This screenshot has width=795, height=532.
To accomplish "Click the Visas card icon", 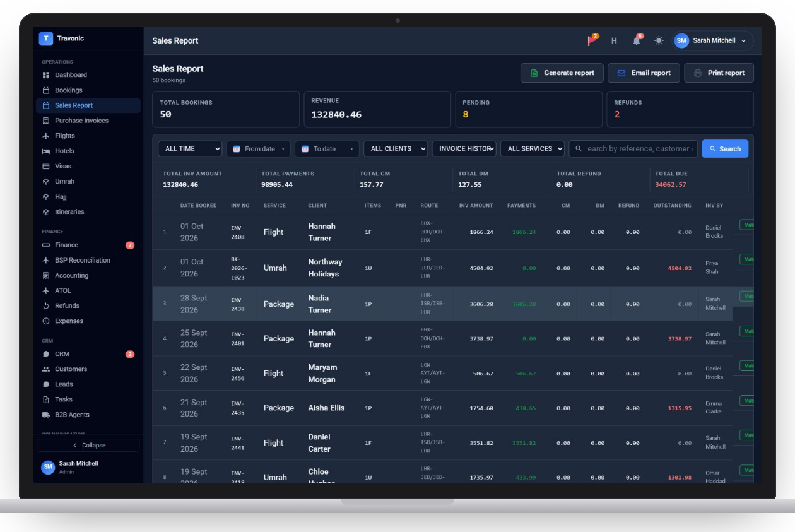I will point(46,166).
